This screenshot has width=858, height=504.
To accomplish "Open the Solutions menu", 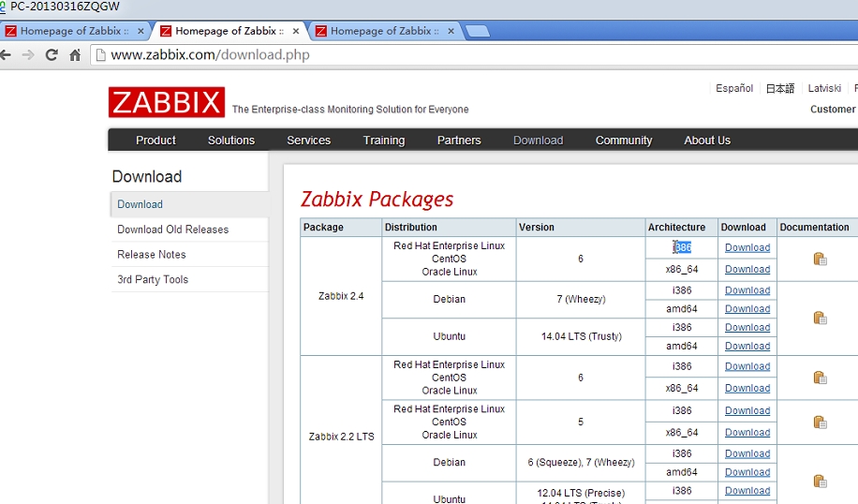I will [x=231, y=141].
